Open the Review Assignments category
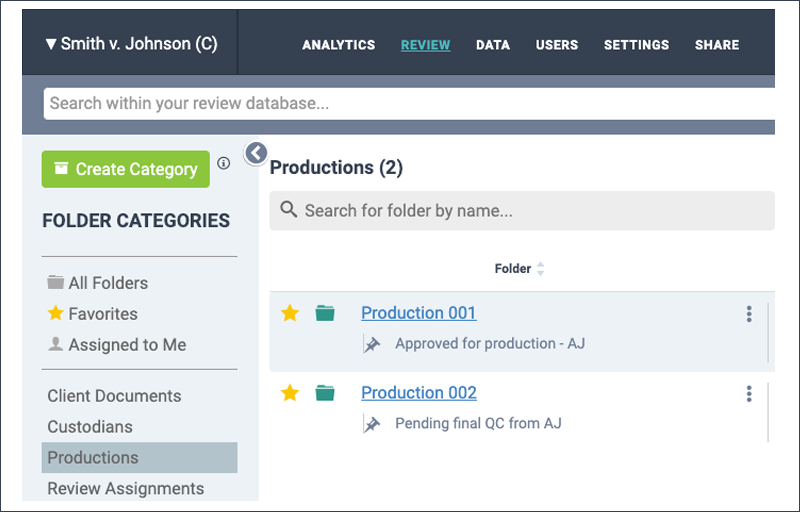Viewport: 800px width, 512px height. (126, 489)
